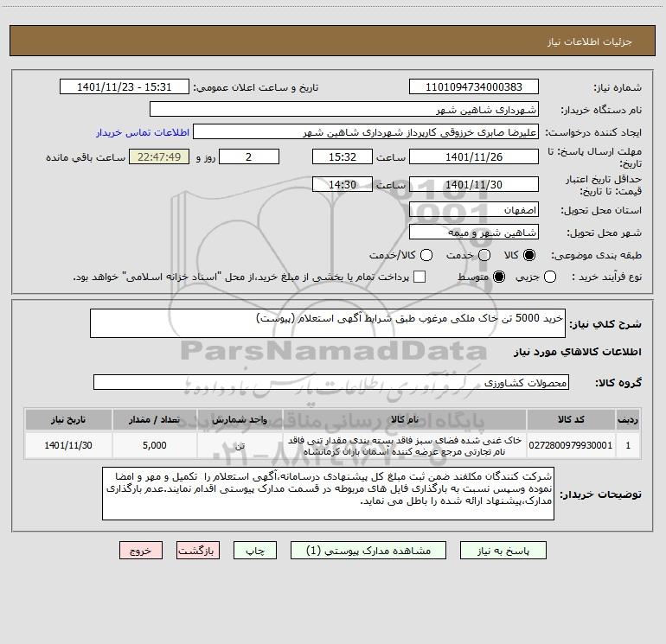Click the deadline time field 15:32
The height and width of the screenshot is (644, 666).
pos(343,156)
